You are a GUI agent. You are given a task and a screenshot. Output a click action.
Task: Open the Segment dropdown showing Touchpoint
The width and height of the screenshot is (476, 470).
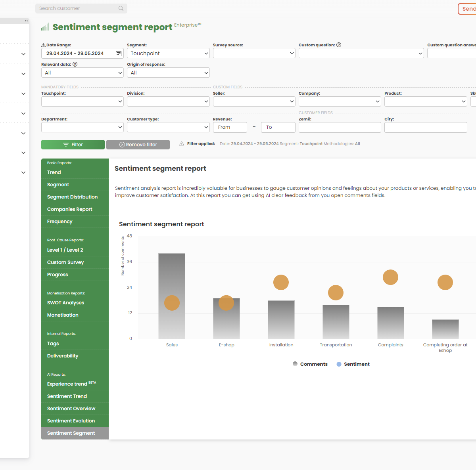coord(168,53)
